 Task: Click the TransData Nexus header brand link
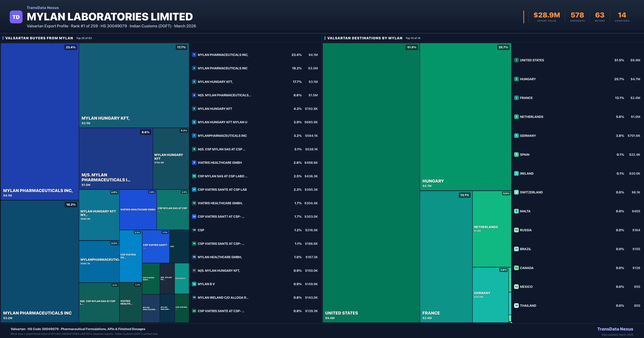(43, 8)
